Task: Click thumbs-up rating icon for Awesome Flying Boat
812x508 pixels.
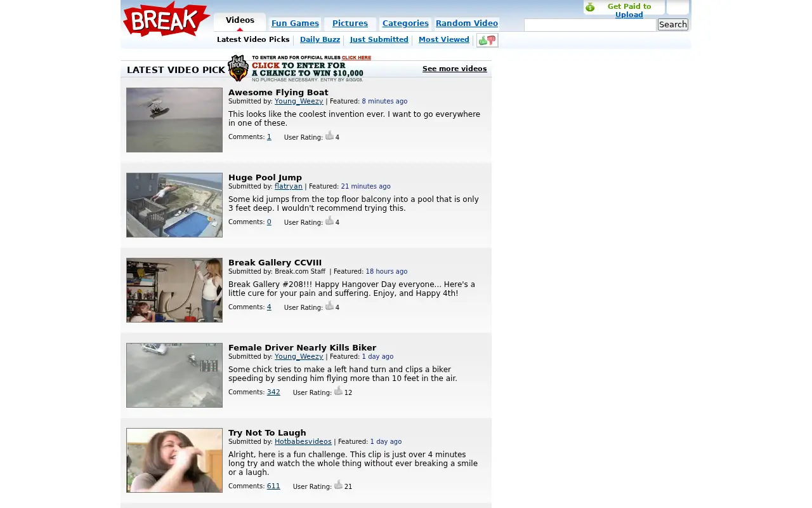Action: [329, 135]
